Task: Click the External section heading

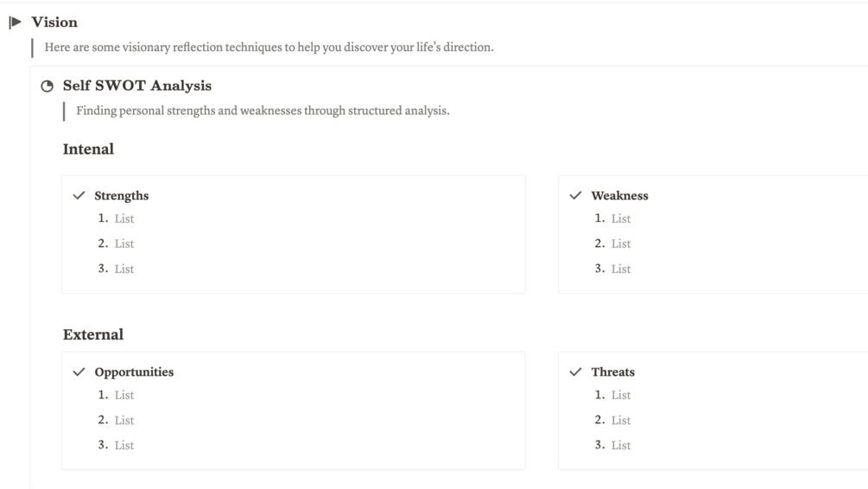Action: pyautogui.click(x=93, y=334)
